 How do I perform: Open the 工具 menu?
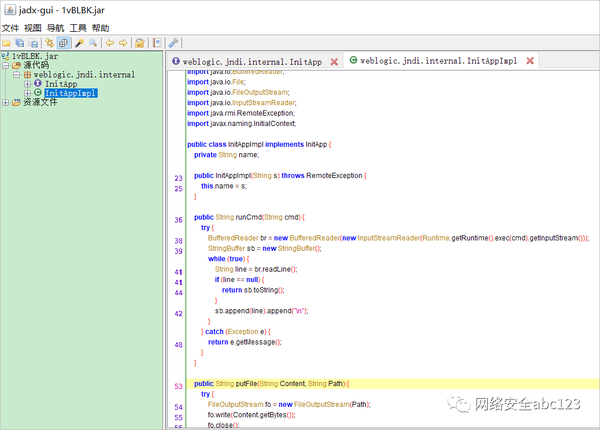(78, 28)
